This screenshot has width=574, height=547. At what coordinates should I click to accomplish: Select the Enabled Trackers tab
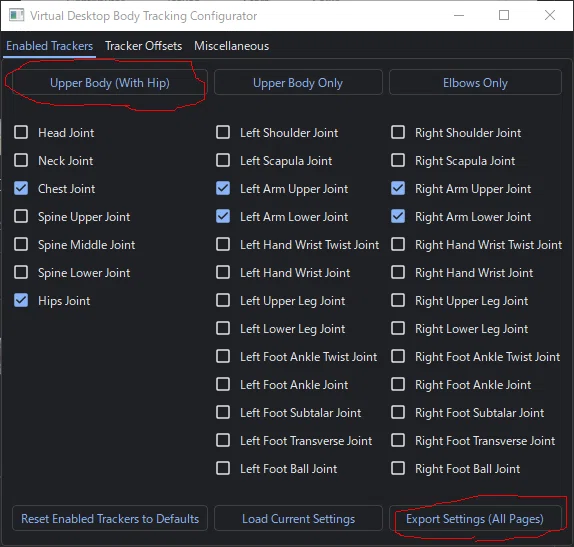49,46
